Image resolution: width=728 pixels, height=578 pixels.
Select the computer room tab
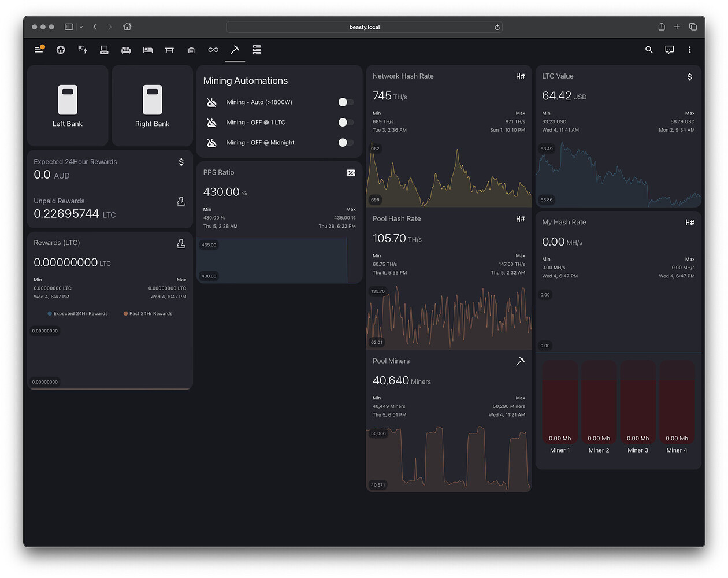click(104, 50)
